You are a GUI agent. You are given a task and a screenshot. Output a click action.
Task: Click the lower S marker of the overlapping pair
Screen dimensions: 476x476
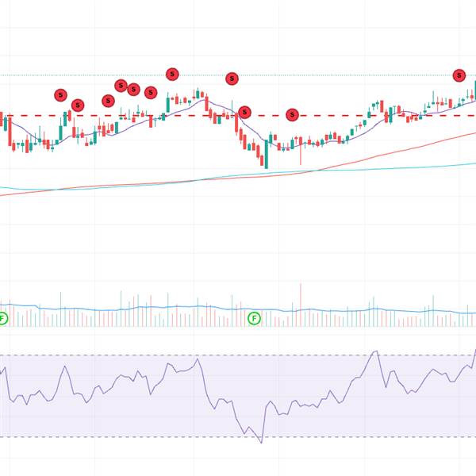133,90
